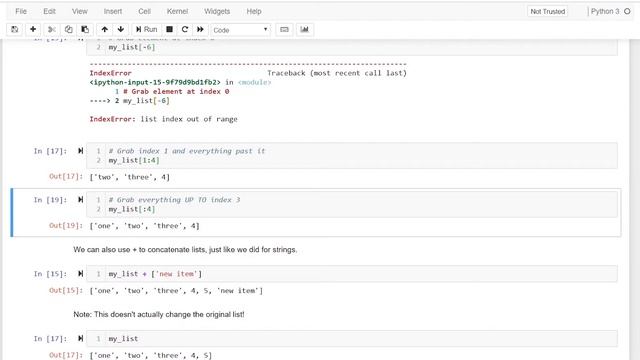Click into the my_list[-6] code cell
640x360 pixels.
[x=351, y=47]
